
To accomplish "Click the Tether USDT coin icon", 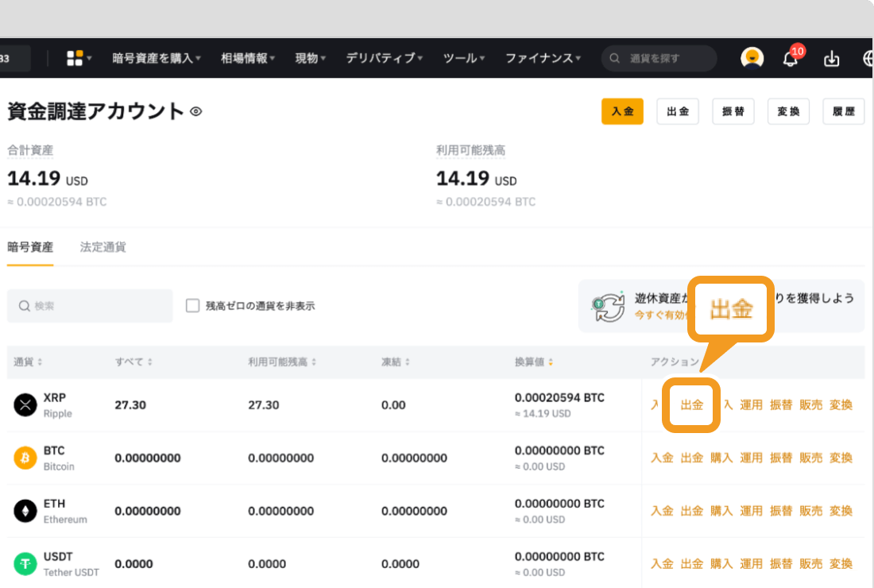I will click(25, 564).
